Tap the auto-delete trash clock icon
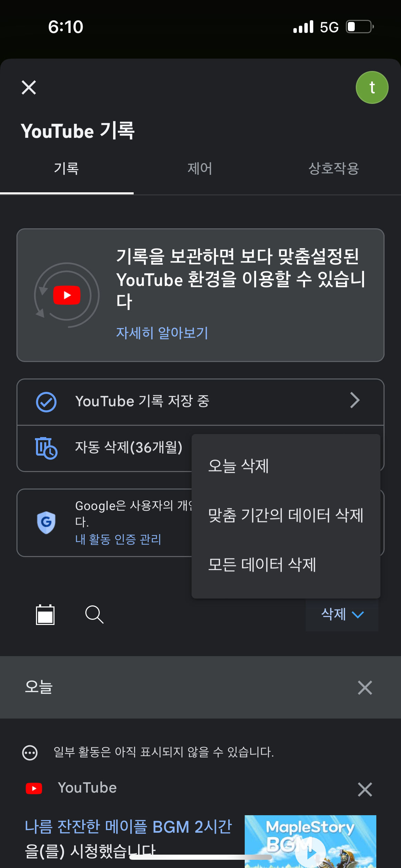 pos(46,448)
